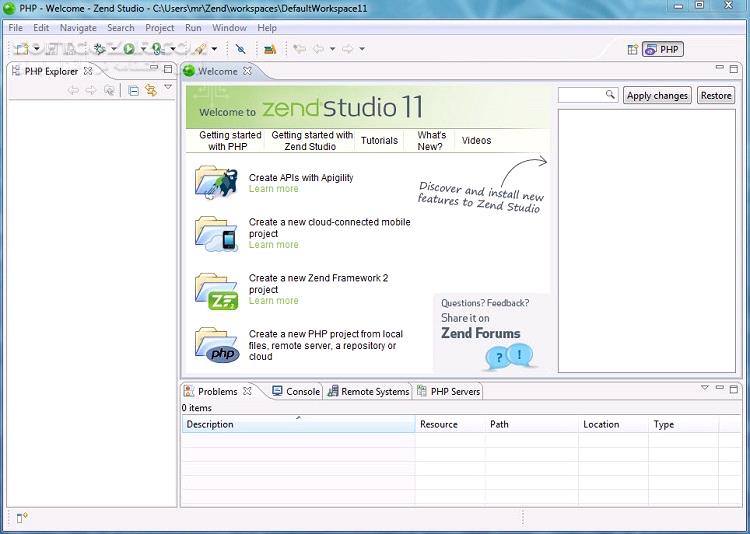
Task: Open the Search menu
Action: click(121, 28)
